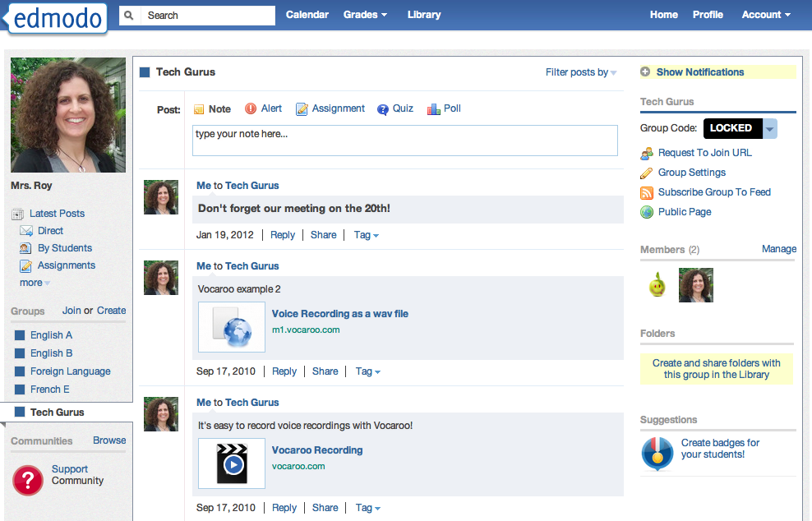Create an Alert with the Alert icon
This screenshot has width=812, height=521.
coord(249,108)
